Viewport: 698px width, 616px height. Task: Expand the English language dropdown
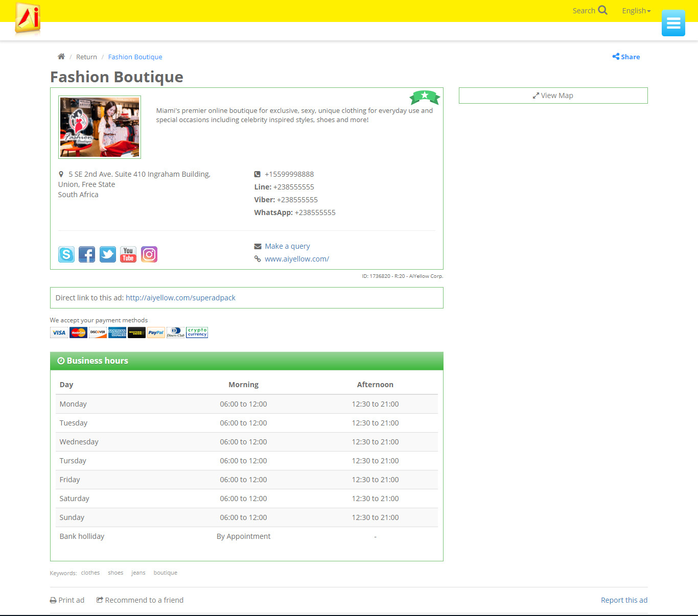636,11
